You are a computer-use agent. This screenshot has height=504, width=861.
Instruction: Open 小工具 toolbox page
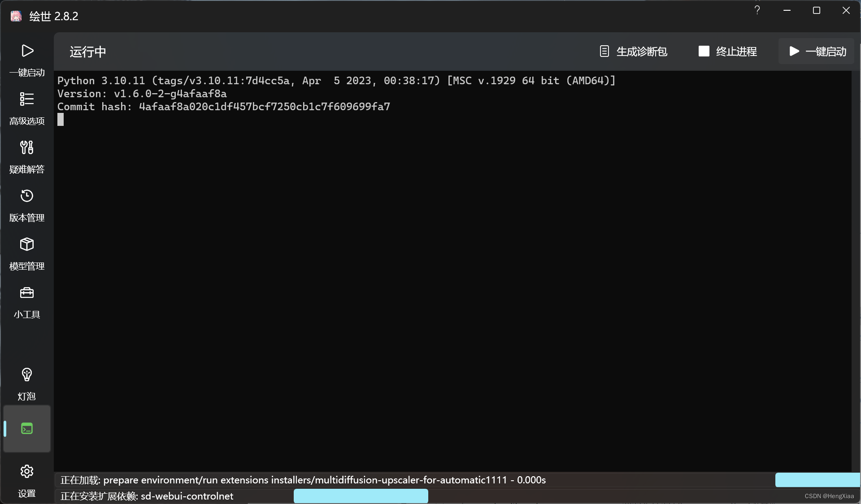pyautogui.click(x=27, y=302)
